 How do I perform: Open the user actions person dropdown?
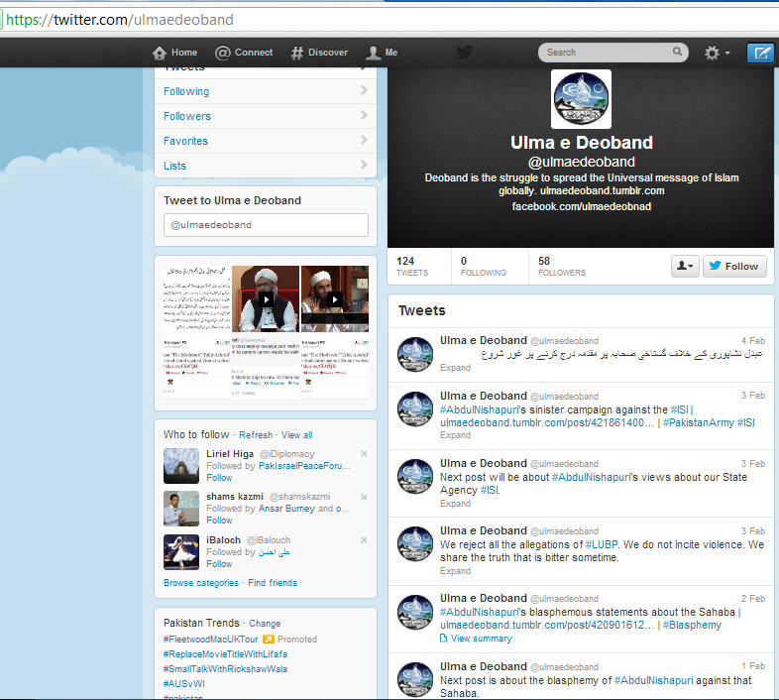(x=685, y=266)
